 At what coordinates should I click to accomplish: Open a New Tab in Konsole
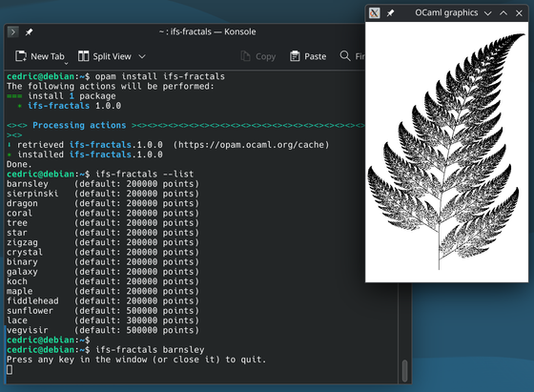tap(39, 56)
